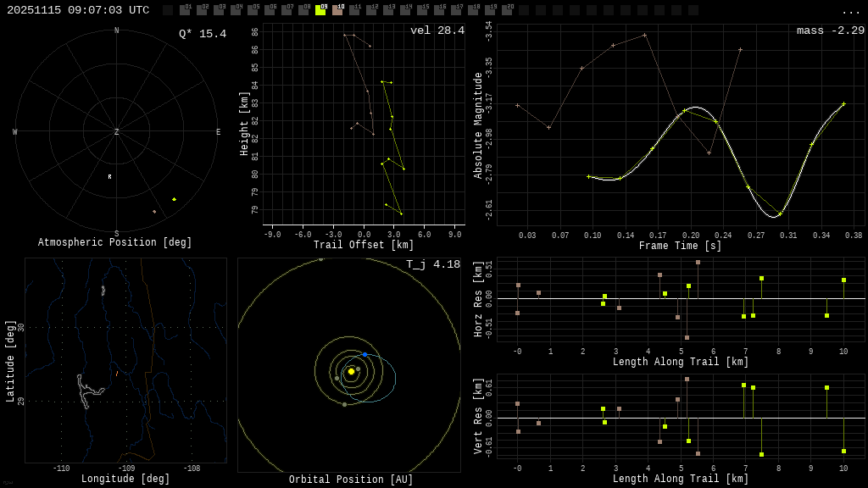Click the timestamp 20251115 09:07:03 UTC
This screenshot has width=868, height=488.
78,10
